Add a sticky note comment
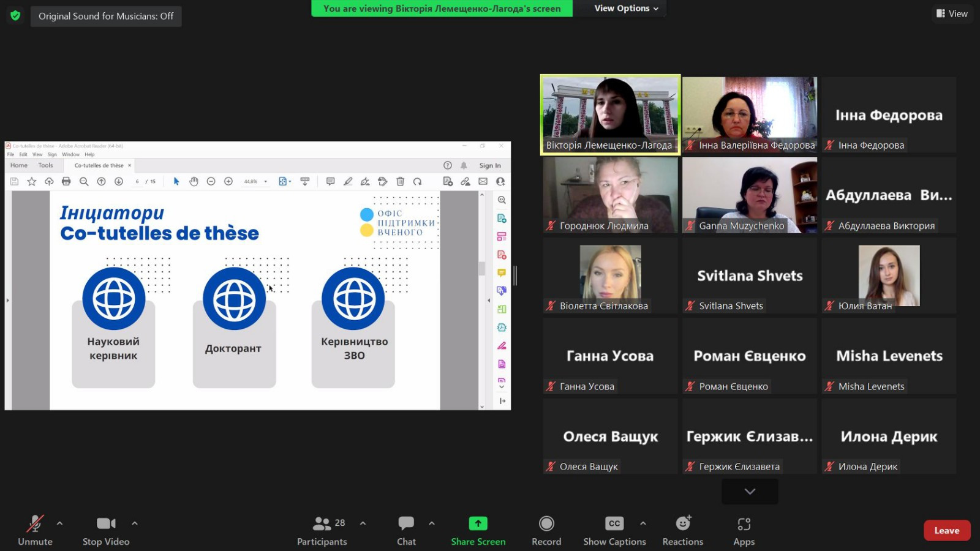This screenshot has width=980, height=551. point(330,181)
